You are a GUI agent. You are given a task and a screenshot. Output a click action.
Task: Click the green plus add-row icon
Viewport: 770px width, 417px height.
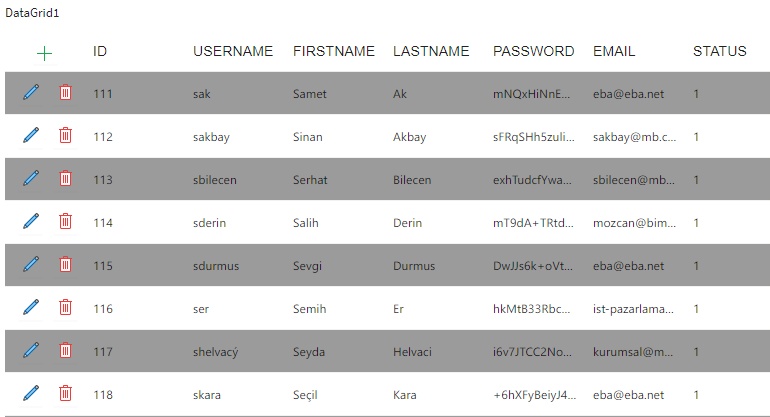click(x=44, y=53)
